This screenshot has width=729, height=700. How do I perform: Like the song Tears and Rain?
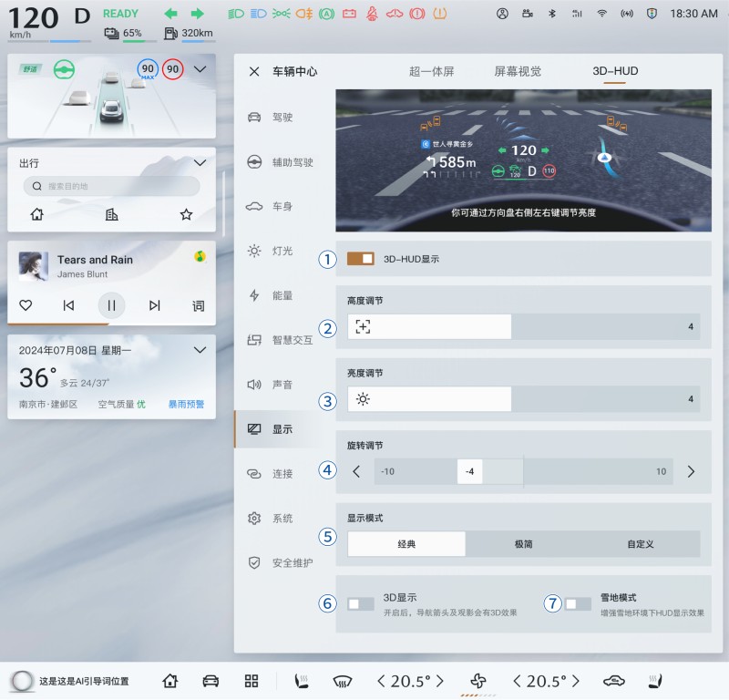(26, 305)
